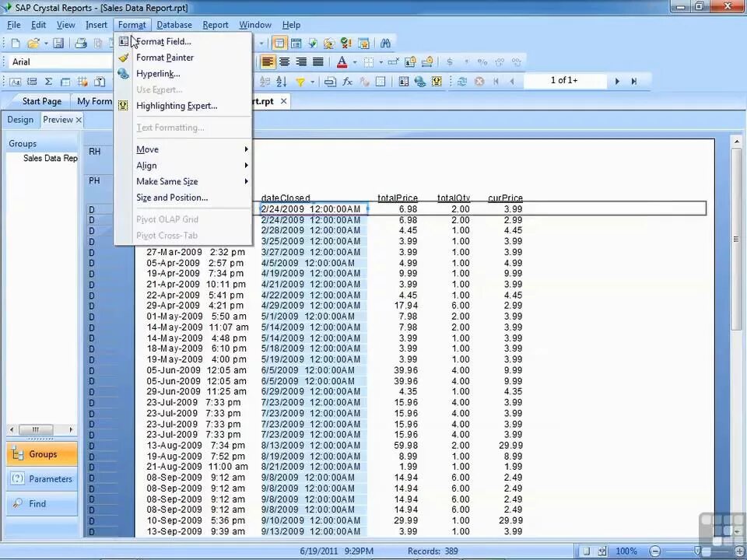Click the Save diskette icon

coord(58,44)
